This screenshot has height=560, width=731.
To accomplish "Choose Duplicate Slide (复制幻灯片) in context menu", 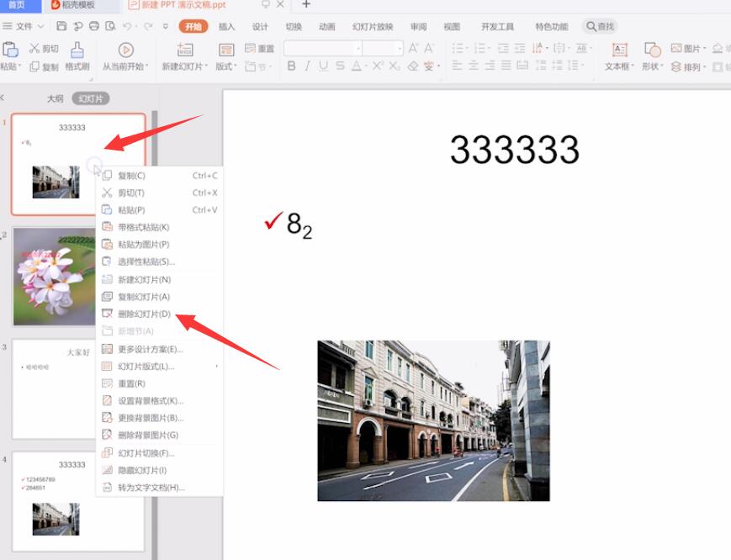I will (x=160, y=297).
